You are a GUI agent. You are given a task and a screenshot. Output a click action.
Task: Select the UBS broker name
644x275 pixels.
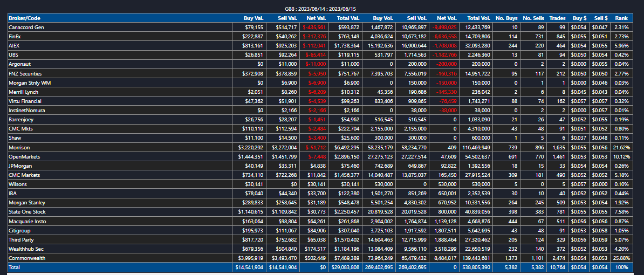13,55
